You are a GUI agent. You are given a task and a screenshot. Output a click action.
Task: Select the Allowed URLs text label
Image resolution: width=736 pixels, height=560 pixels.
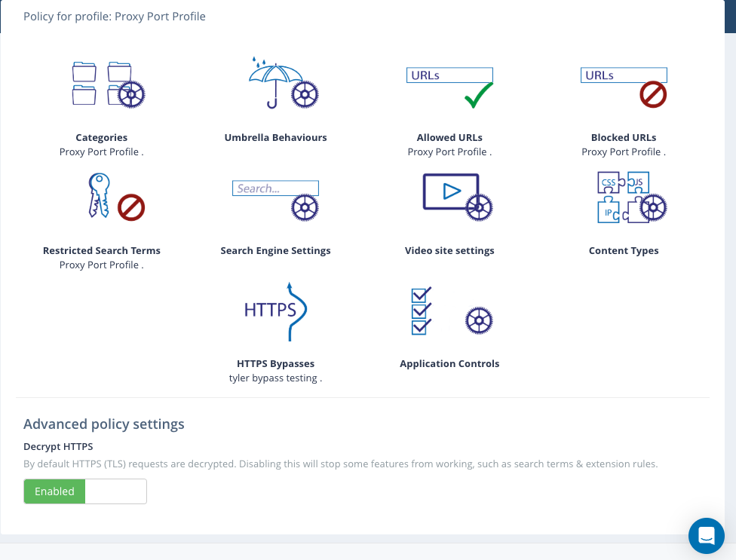tap(449, 138)
